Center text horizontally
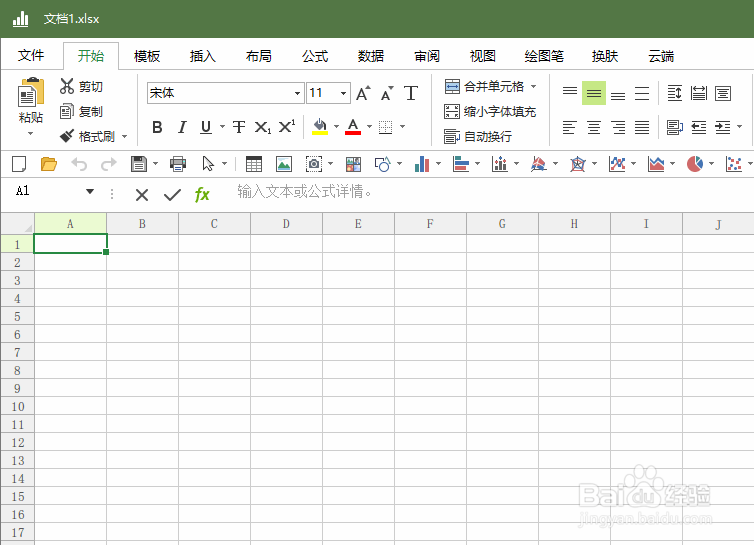The height and width of the screenshot is (545, 754). point(594,127)
